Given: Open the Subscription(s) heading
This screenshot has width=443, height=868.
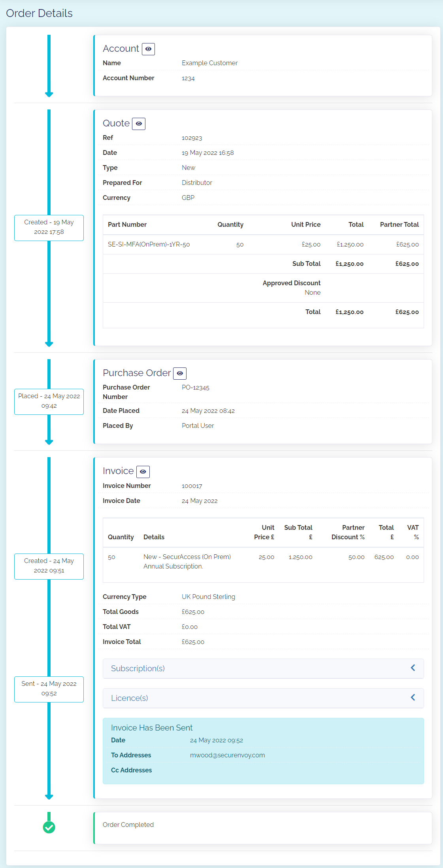Looking at the screenshot, I should 138,668.
